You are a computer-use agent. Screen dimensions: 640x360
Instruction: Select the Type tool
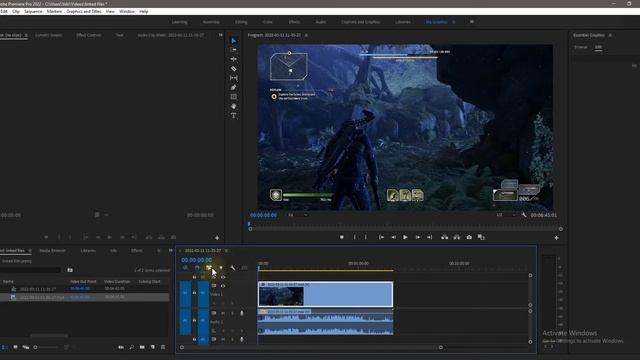click(233, 116)
